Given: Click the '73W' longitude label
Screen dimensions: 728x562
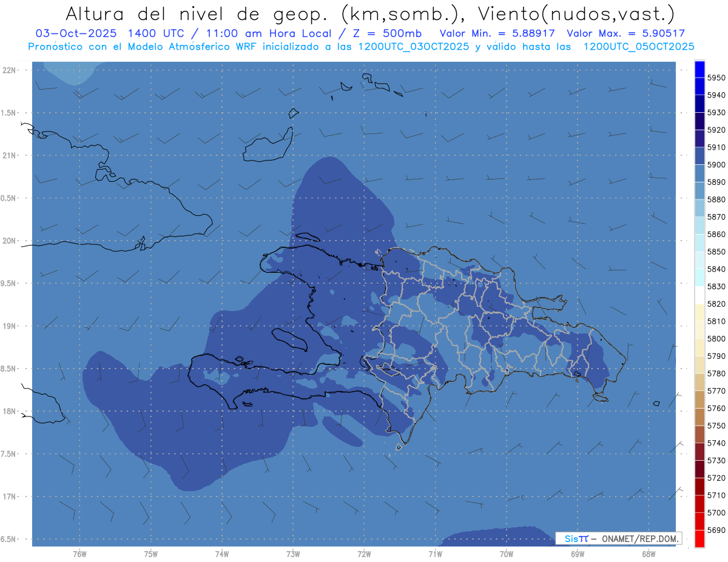Looking at the screenshot, I should (x=293, y=554).
